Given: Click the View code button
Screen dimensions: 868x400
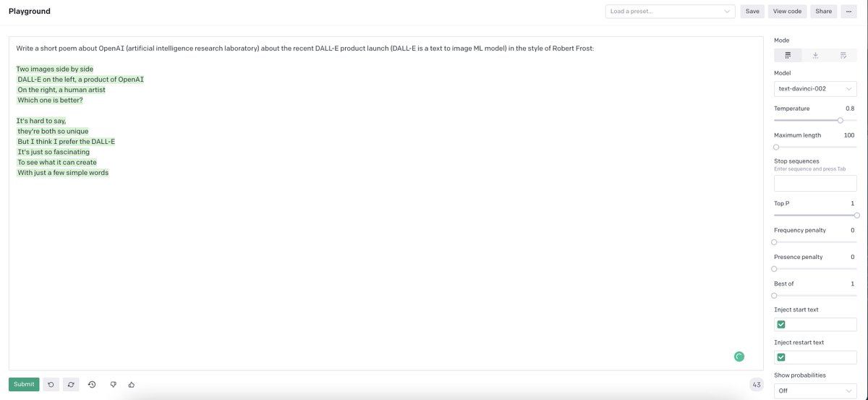Looking at the screenshot, I should pos(787,12).
